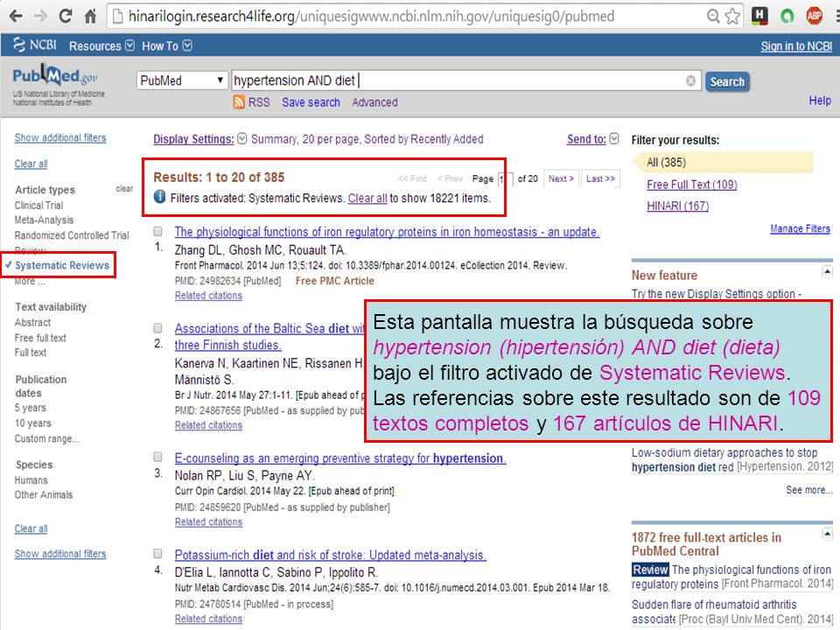Filter results by Free Full Text (109)
The width and height of the screenshot is (840, 630).
pyautogui.click(x=691, y=185)
